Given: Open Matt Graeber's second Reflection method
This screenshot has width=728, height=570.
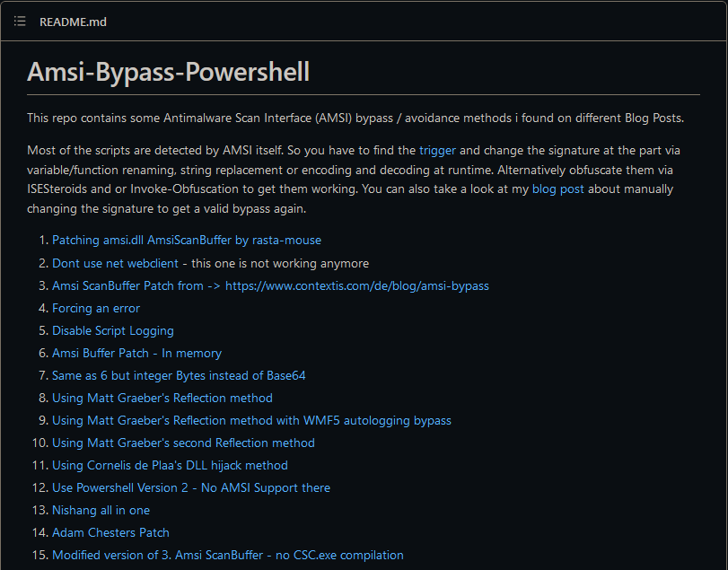Looking at the screenshot, I should tap(183, 443).
